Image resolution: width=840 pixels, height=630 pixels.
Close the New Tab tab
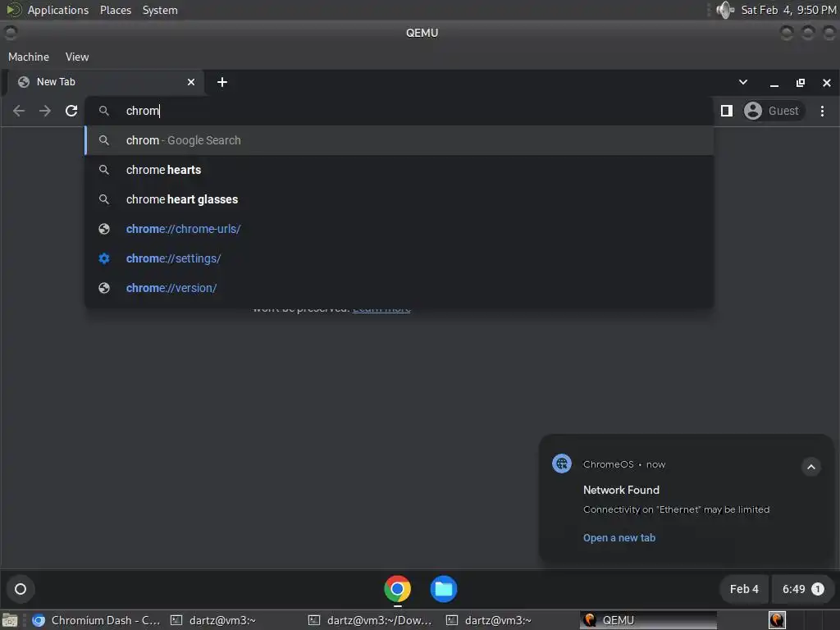[191, 82]
